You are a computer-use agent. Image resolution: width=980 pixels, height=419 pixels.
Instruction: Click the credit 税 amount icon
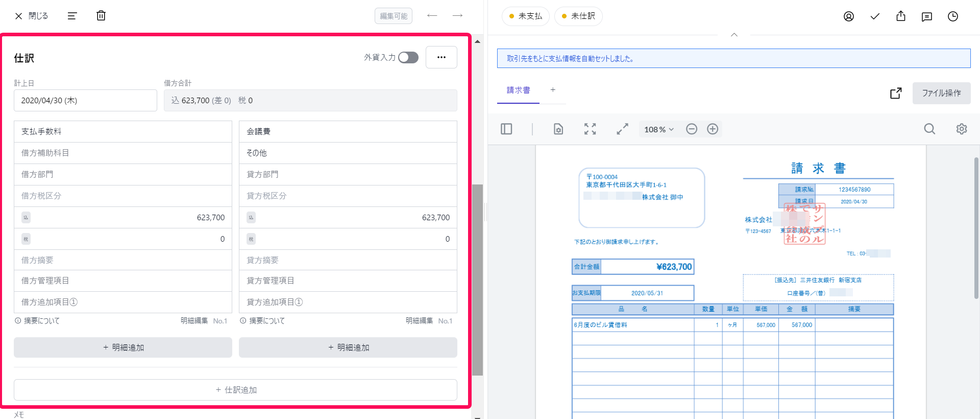click(x=251, y=239)
